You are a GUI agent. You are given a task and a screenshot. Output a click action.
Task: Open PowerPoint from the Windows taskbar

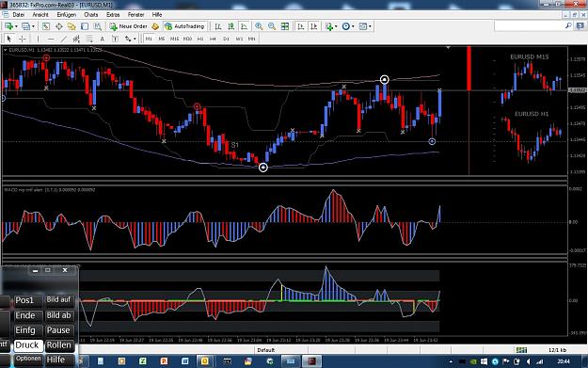coord(164,361)
